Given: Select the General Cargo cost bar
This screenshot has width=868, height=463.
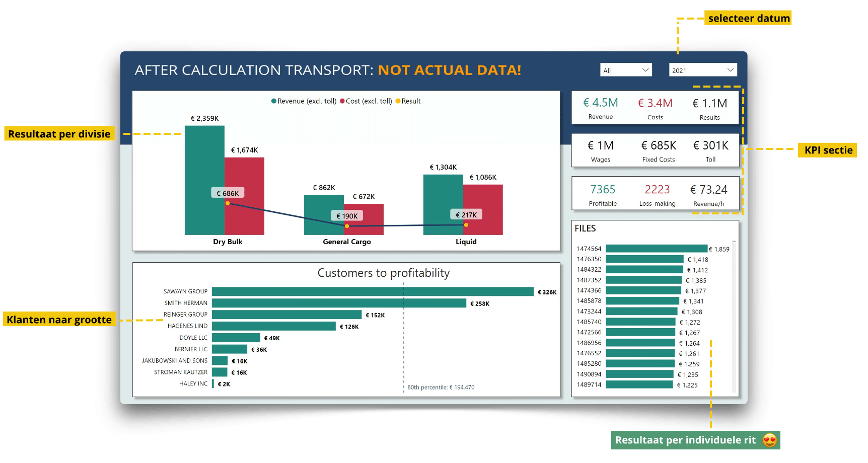Looking at the screenshot, I should pos(364,219).
